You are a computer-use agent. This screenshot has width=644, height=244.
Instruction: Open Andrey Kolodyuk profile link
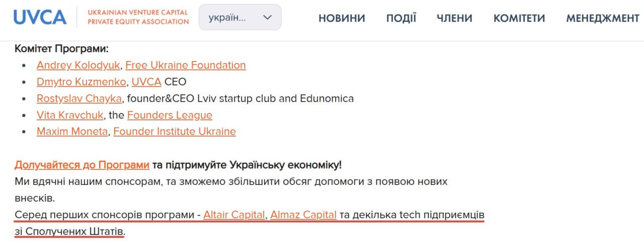(77, 65)
